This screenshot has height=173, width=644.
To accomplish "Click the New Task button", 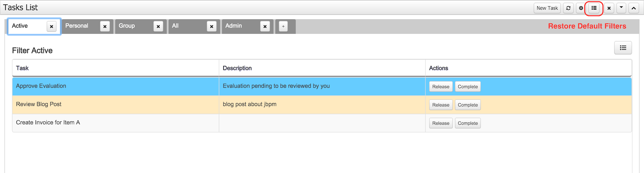I will [x=547, y=8].
